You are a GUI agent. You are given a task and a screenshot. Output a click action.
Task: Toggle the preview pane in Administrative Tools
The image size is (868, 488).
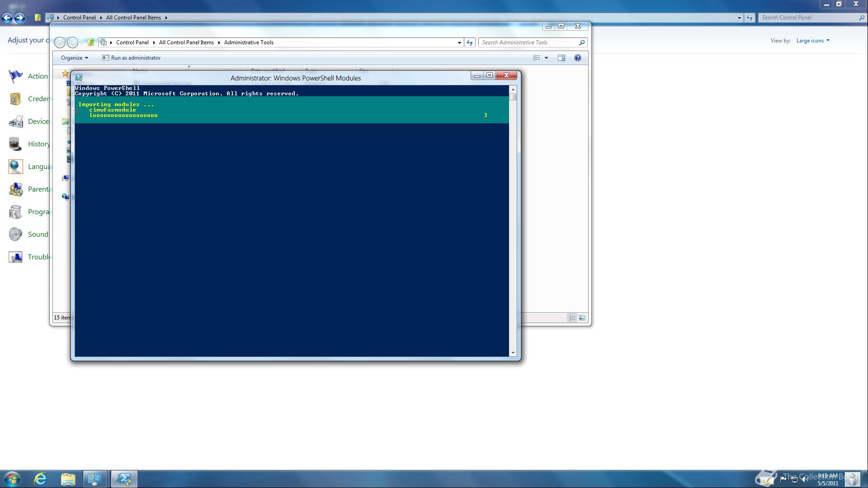coord(561,58)
